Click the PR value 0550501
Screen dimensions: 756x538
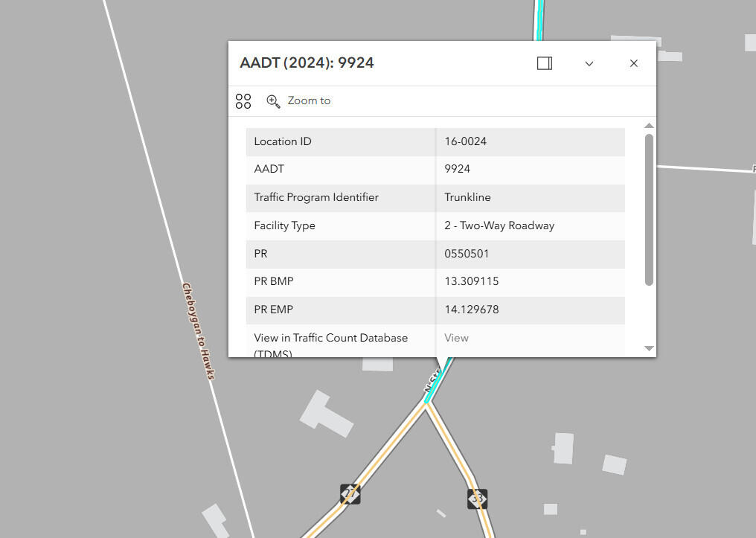467,254
